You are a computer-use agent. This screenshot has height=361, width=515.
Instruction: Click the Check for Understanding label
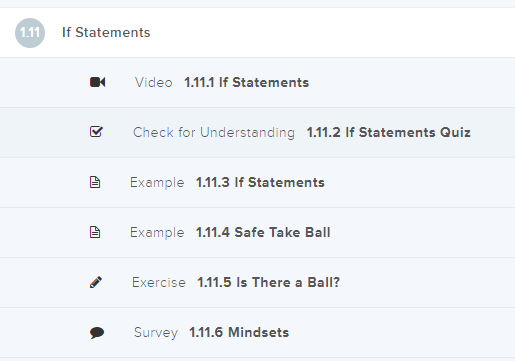[x=214, y=132]
